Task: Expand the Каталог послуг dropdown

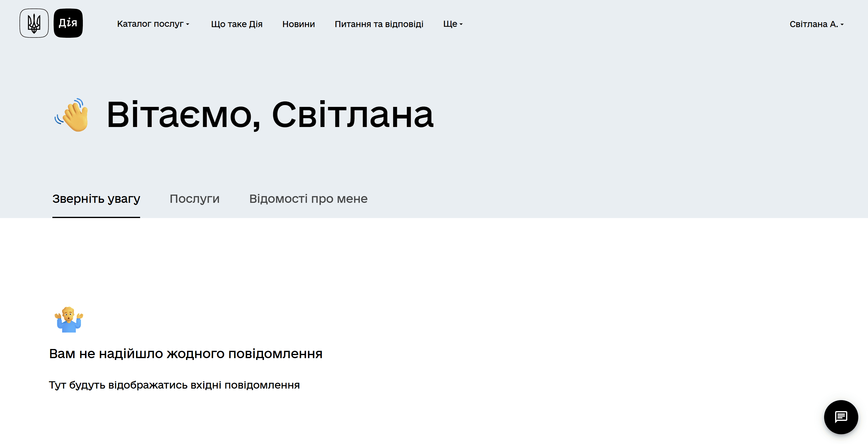Action: pos(150,24)
